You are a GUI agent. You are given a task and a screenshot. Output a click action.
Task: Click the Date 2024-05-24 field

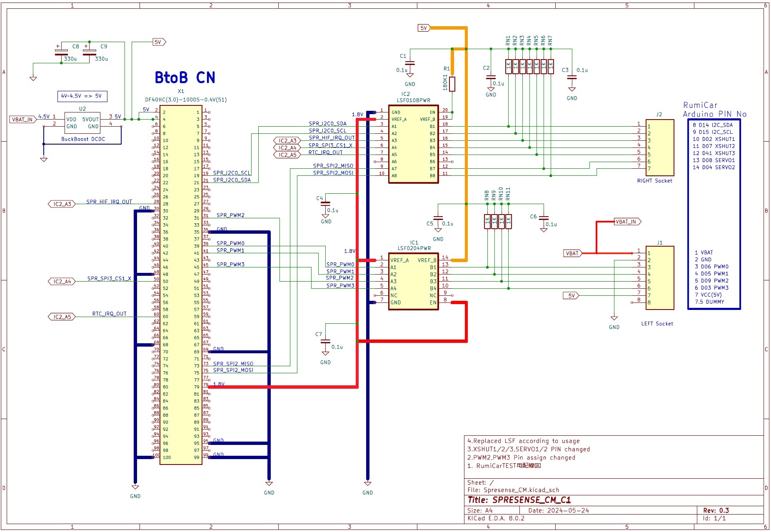(x=558, y=510)
